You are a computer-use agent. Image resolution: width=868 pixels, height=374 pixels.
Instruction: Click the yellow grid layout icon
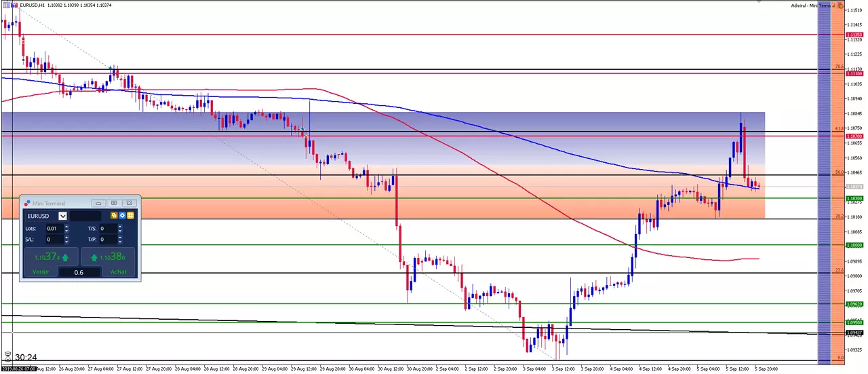click(130, 216)
